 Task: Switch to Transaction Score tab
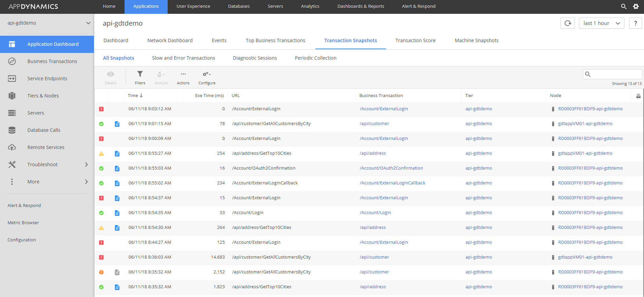click(x=415, y=40)
